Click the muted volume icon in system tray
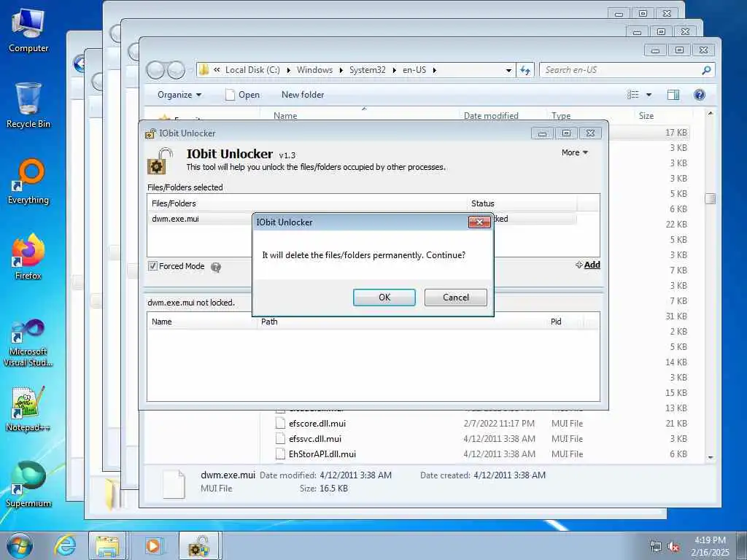Image resolution: width=747 pixels, height=560 pixels. coord(673,547)
